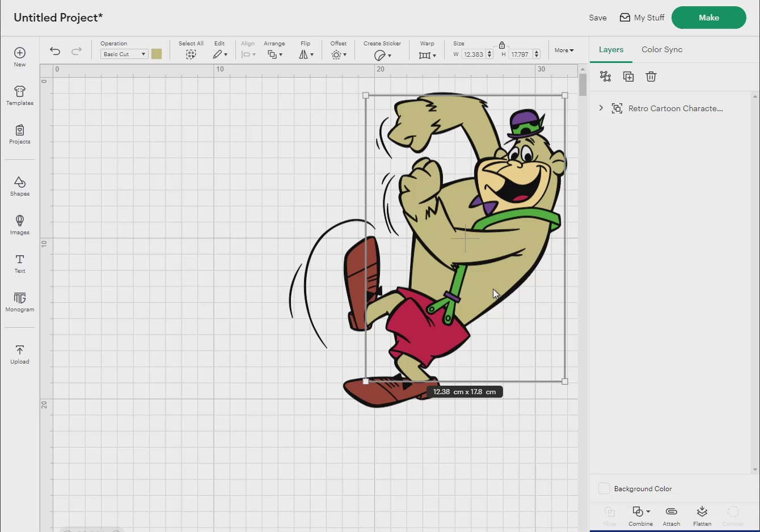The image size is (760, 532).
Task: Switch to the Layers tab
Action: tap(611, 49)
